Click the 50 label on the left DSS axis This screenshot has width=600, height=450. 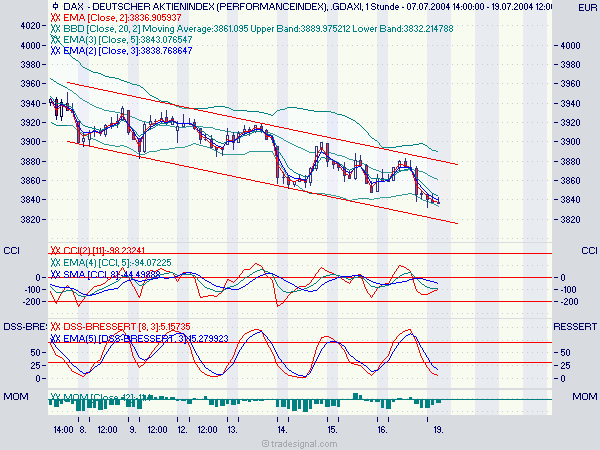tap(36, 352)
